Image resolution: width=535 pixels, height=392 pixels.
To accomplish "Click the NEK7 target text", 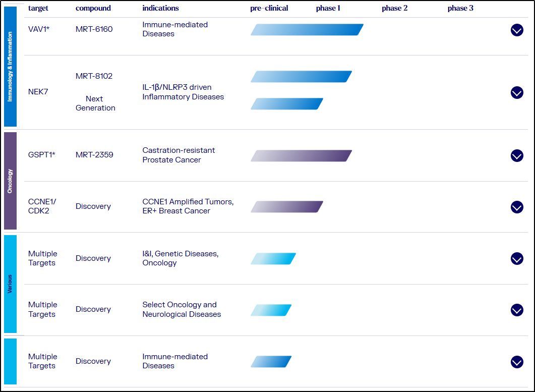I will pos(38,91).
